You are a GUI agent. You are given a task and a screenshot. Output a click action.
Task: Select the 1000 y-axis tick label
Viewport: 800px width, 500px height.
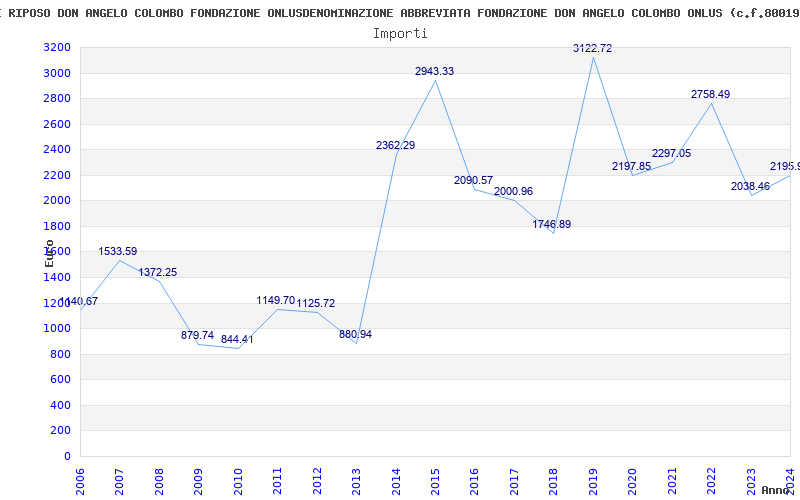(57, 329)
